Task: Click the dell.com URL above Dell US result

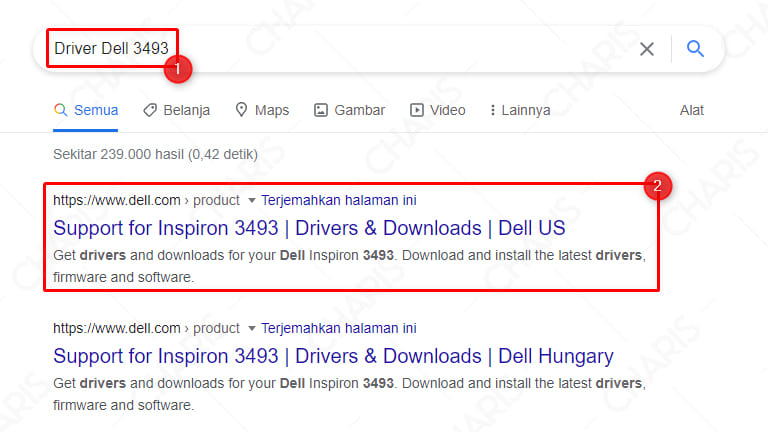Action: [x=146, y=200]
